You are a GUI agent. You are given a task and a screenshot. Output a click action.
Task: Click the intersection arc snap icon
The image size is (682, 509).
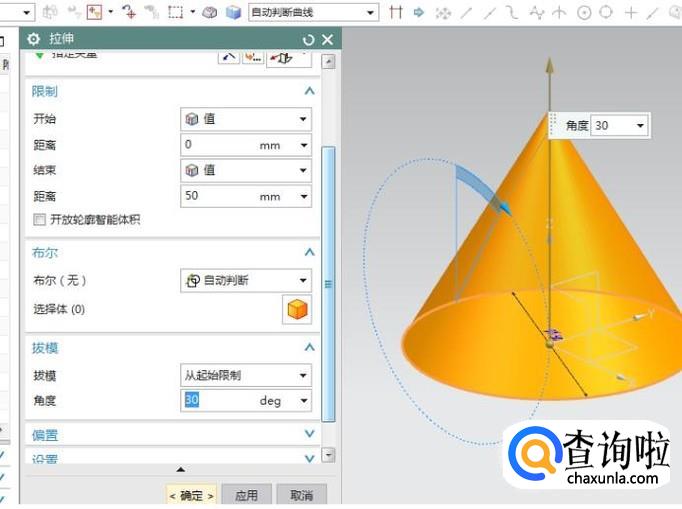click(x=559, y=13)
